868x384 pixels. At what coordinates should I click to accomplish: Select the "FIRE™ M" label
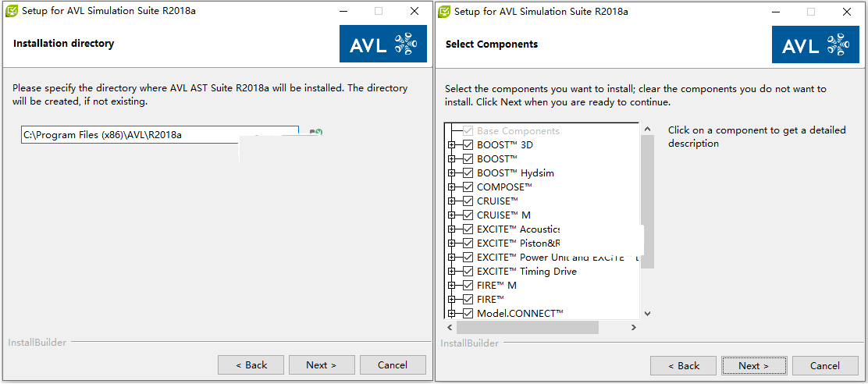click(496, 286)
